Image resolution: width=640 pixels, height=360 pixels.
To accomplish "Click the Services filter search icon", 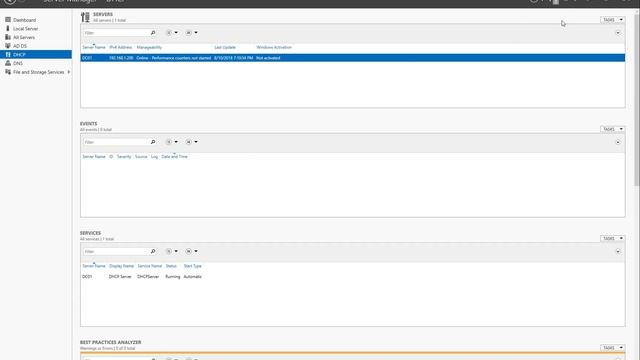I will [153, 251].
